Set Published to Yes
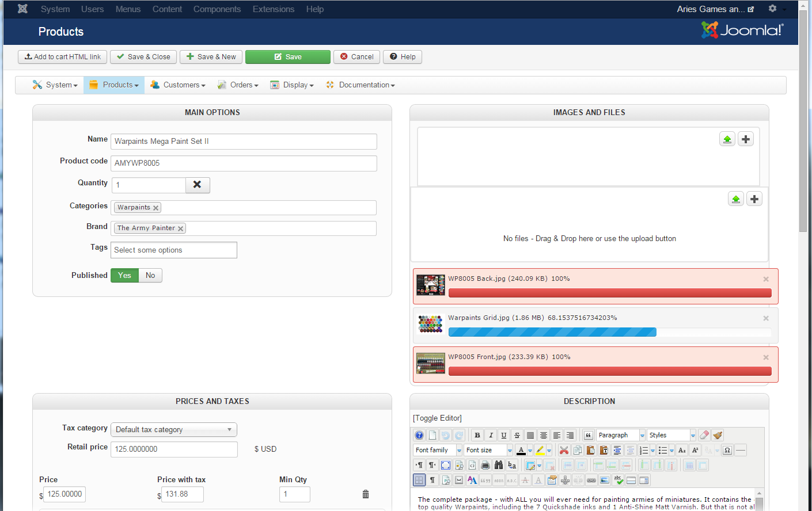Image resolution: width=812 pixels, height=511 pixels. tap(125, 276)
